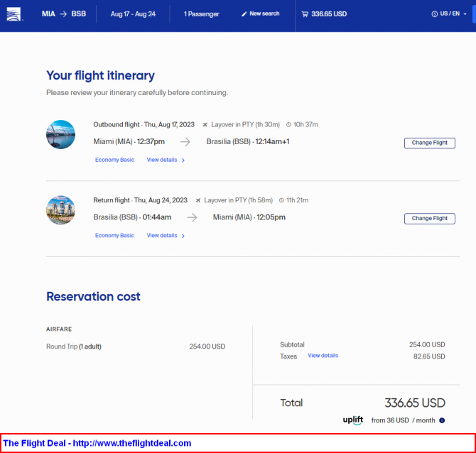Click the outbound route arrow to Brasilia
This screenshot has height=453, width=476.
pyautogui.click(x=185, y=142)
